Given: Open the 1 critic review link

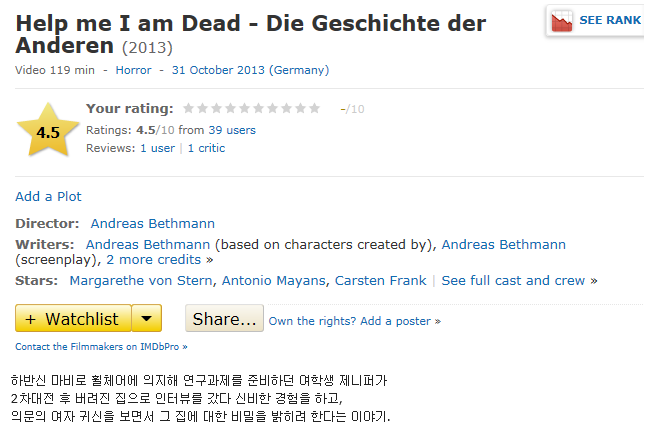Looking at the screenshot, I should pos(206,148).
